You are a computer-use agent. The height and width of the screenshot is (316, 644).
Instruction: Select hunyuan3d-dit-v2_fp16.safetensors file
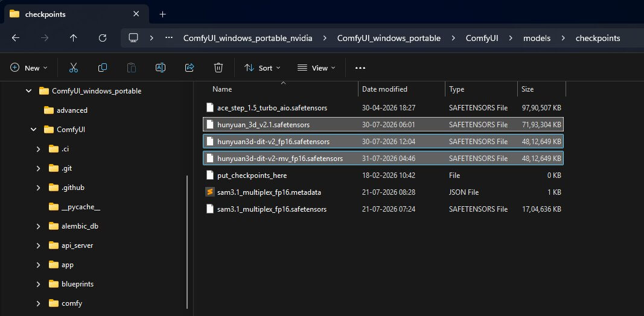tap(383, 141)
